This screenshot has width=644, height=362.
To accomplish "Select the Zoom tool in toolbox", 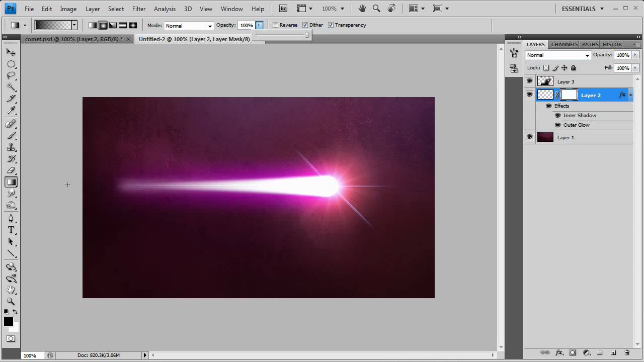I will [11, 302].
